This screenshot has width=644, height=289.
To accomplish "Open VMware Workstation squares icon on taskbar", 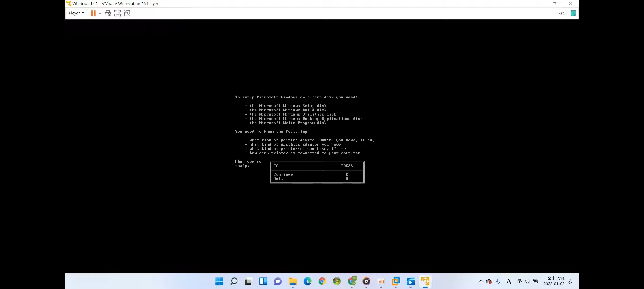I will (x=396, y=281).
